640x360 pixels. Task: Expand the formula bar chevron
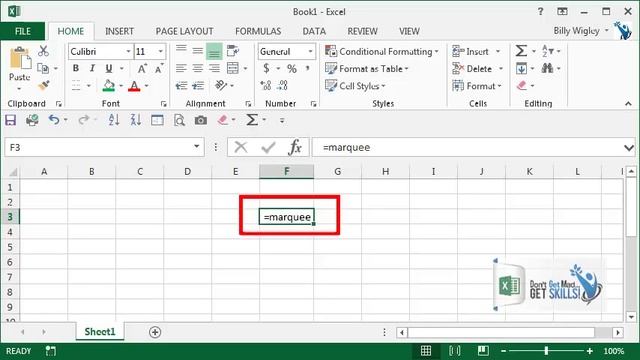tap(629, 147)
